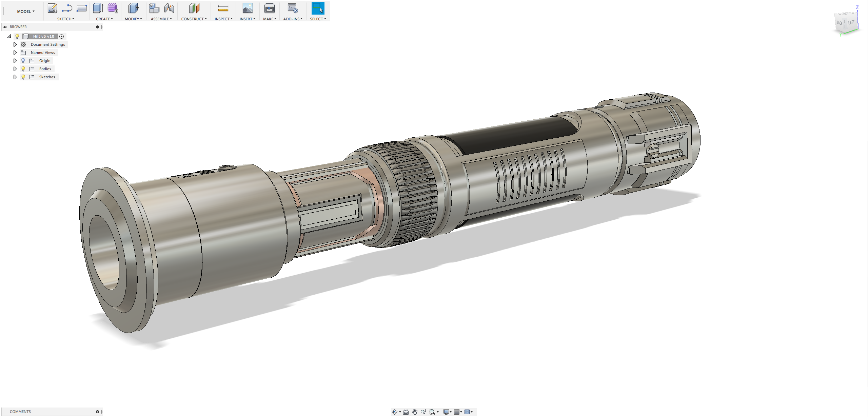This screenshot has height=417, width=868.
Task: Select the Rectangle sketch tool icon
Action: (82, 8)
